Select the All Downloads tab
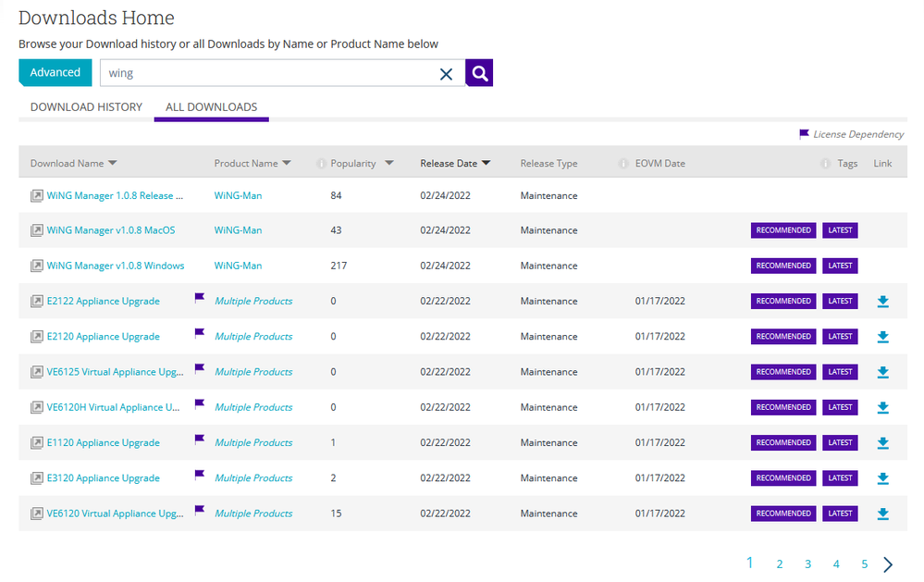924x582 pixels. click(x=212, y=106)
